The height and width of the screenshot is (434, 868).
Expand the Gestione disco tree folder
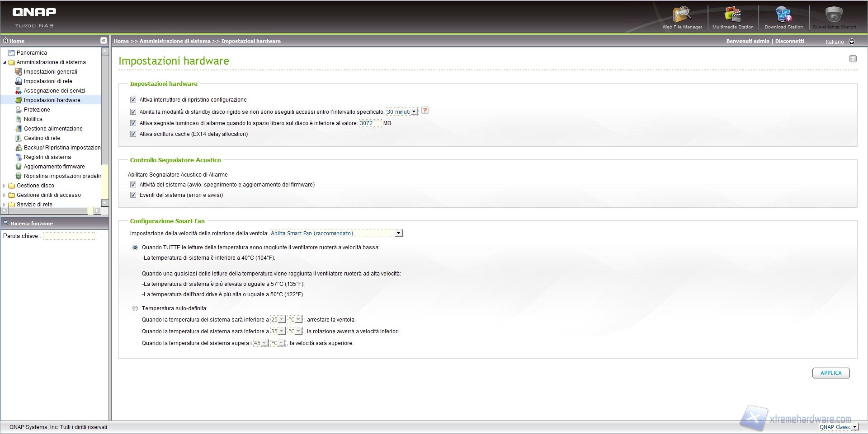coord(5,186)
